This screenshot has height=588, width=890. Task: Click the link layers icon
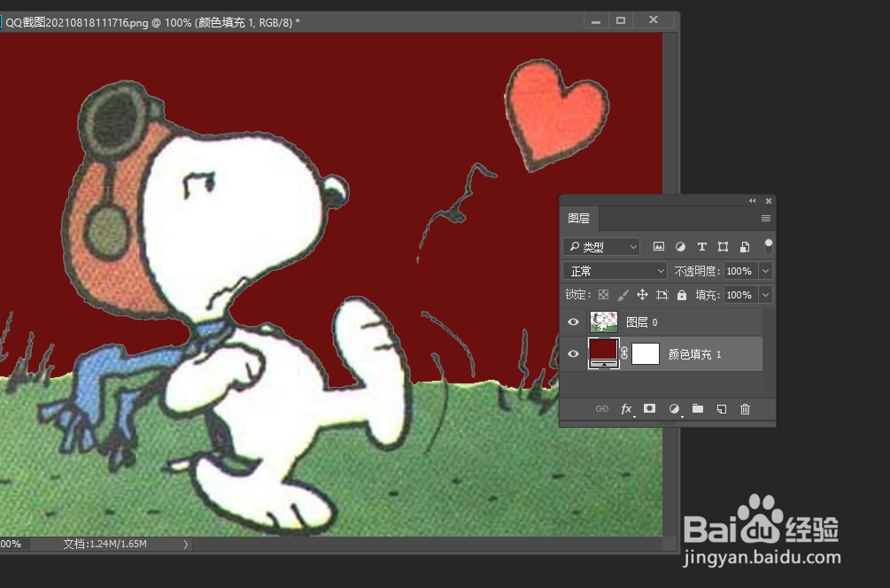click(x=601, y=408)
